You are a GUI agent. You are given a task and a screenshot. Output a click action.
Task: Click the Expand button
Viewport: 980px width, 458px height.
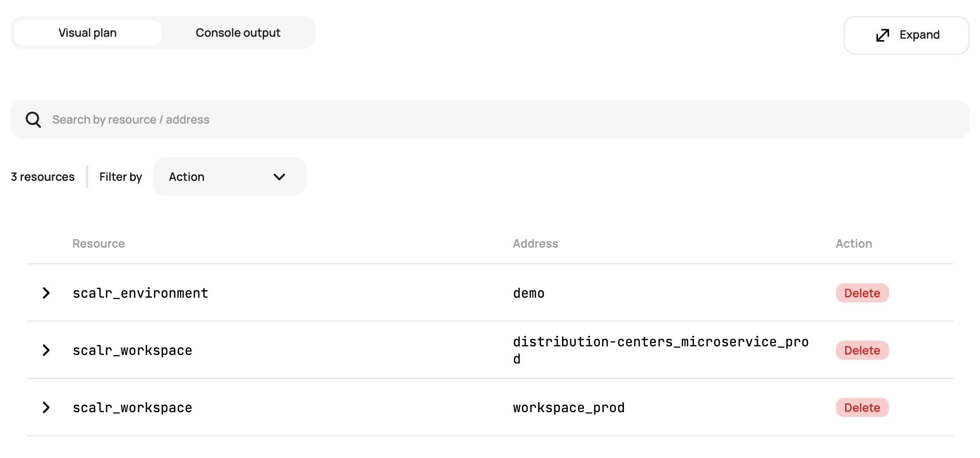(906, 35)
